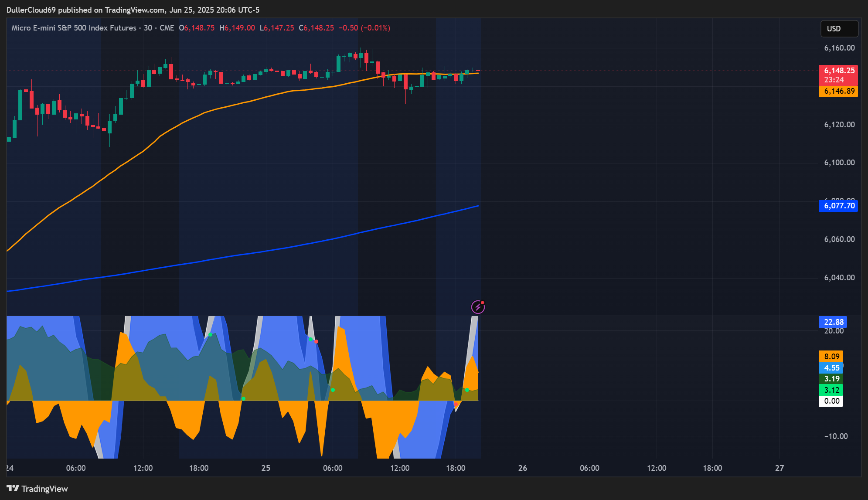Click the 6,100.00 price axis label
Screen dimensions: 868x500
[x=839, y=163]
